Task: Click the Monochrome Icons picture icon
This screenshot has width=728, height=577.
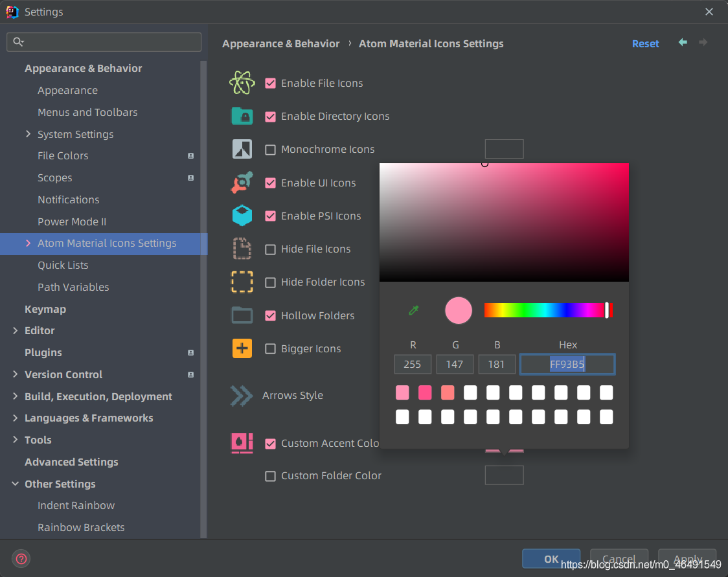Action: tap(242, 149)
